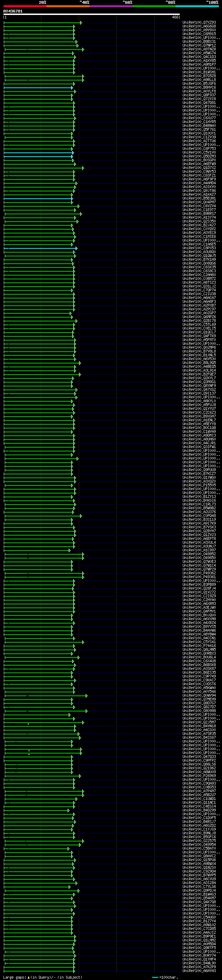Select hit UniRef100_B5EUH1
This screenshot has height=980, width=222.
coord(199,198)
